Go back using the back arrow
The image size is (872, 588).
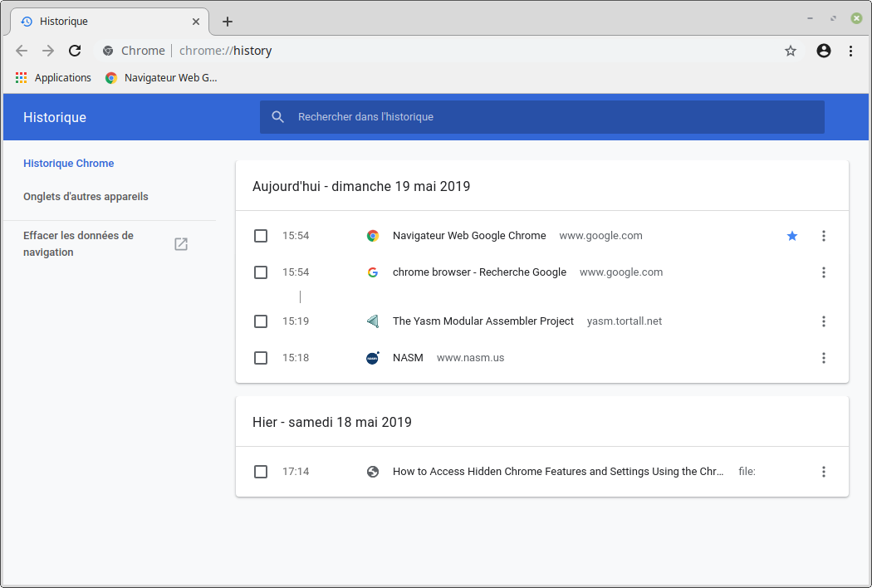point(22,51)
